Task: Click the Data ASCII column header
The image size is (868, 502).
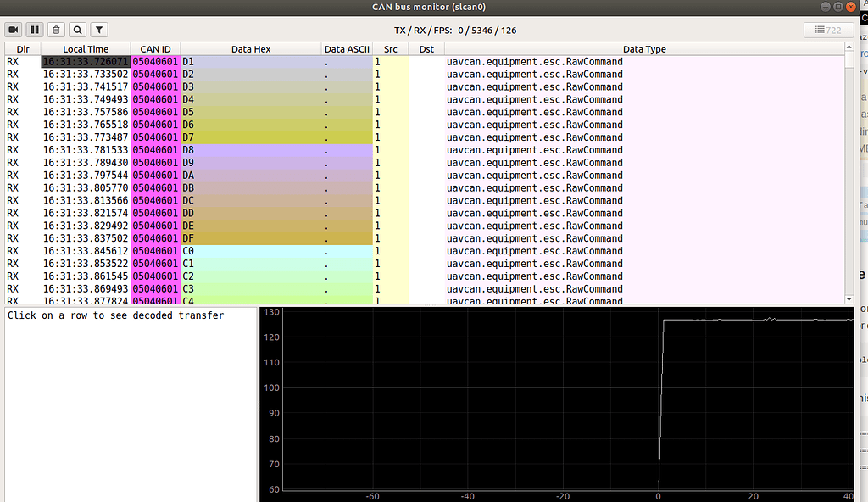Action: pyautogui.click(x=347, y=49)
